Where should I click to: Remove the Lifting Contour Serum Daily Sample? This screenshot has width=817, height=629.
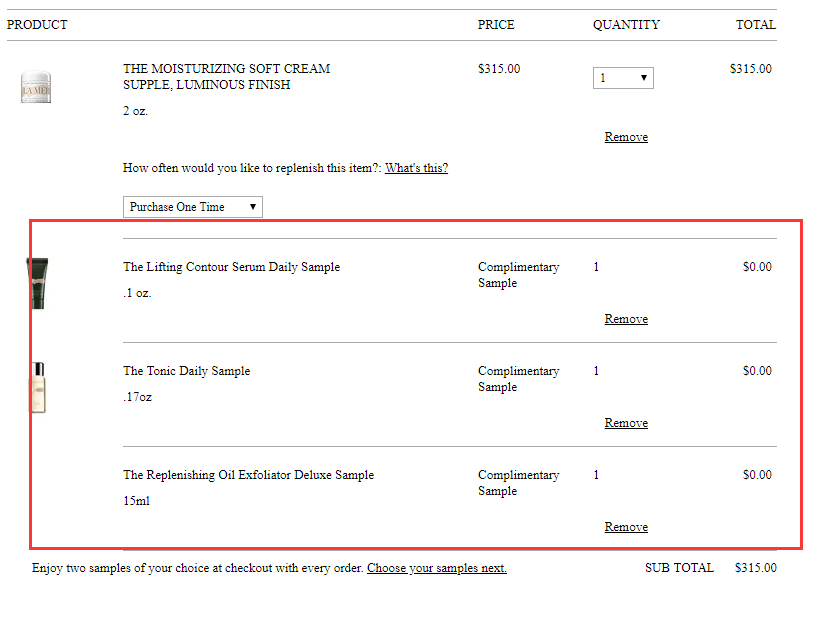tap(626, 319)
